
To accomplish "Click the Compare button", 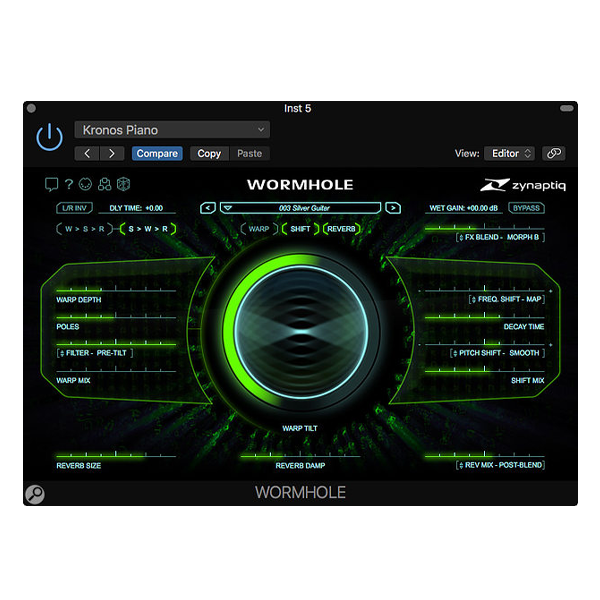I will 157,153.
